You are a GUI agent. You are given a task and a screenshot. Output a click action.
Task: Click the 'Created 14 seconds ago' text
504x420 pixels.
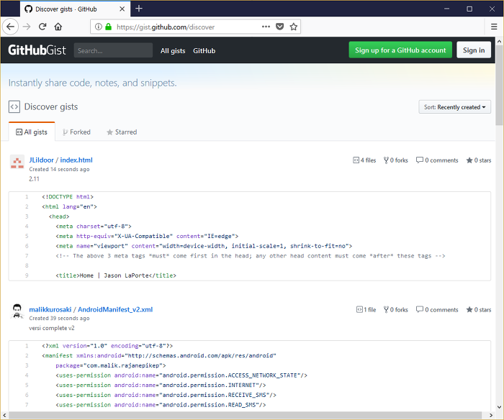(59, 169)
